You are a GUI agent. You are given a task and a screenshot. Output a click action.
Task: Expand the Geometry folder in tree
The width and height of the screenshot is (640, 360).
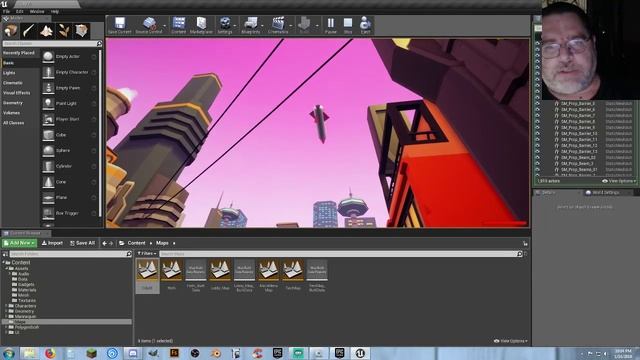(x=7, y=311)
